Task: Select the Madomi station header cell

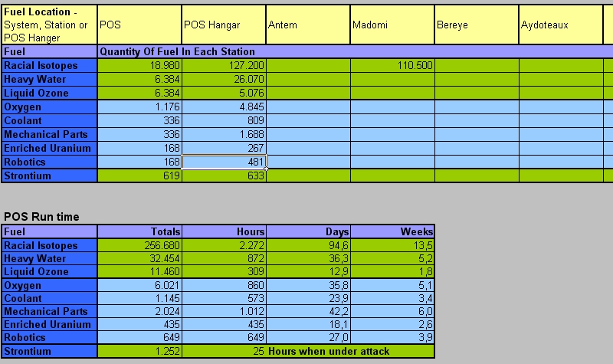Action: [x=392, y=25]
